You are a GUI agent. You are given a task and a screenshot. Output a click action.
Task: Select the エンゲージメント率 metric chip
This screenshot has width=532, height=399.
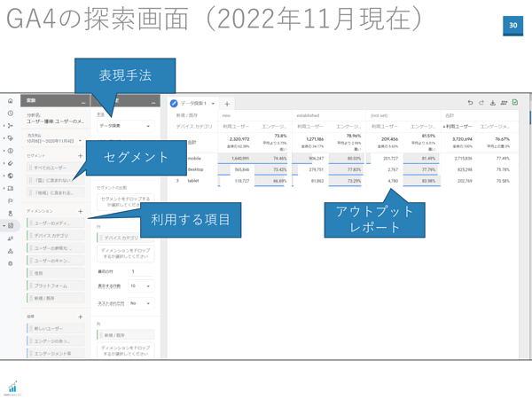click(55, 354)
